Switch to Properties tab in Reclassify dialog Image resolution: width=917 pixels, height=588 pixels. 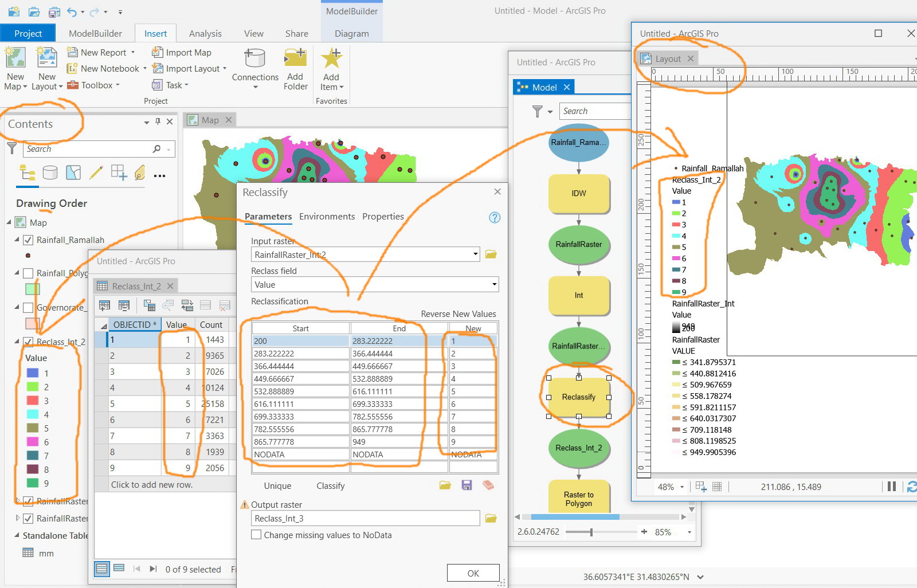click(383, 217)
